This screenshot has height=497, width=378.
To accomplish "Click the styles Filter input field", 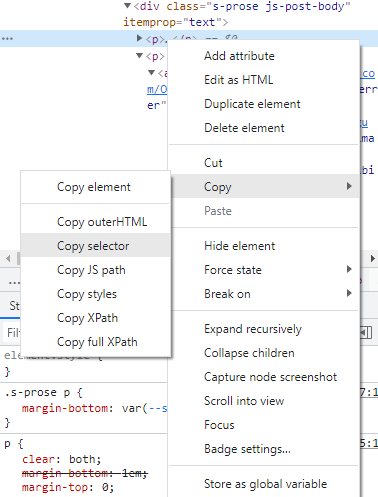I will [13, 332].
